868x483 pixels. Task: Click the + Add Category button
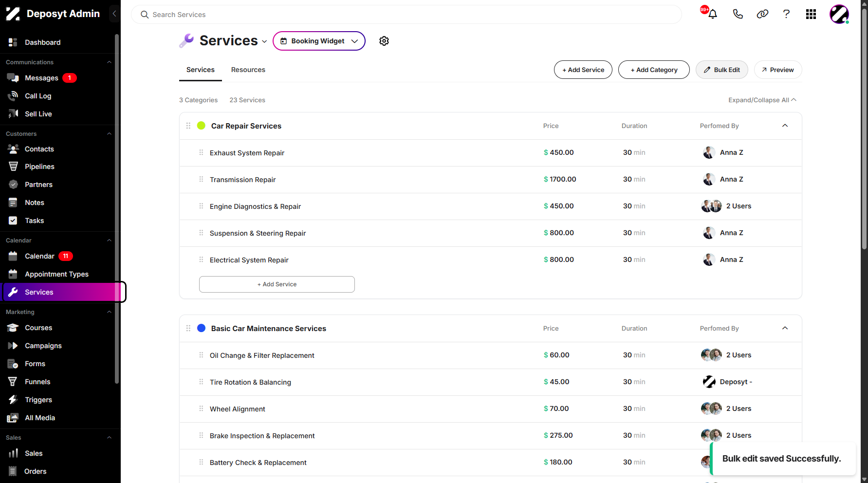(x=654, y=70)
